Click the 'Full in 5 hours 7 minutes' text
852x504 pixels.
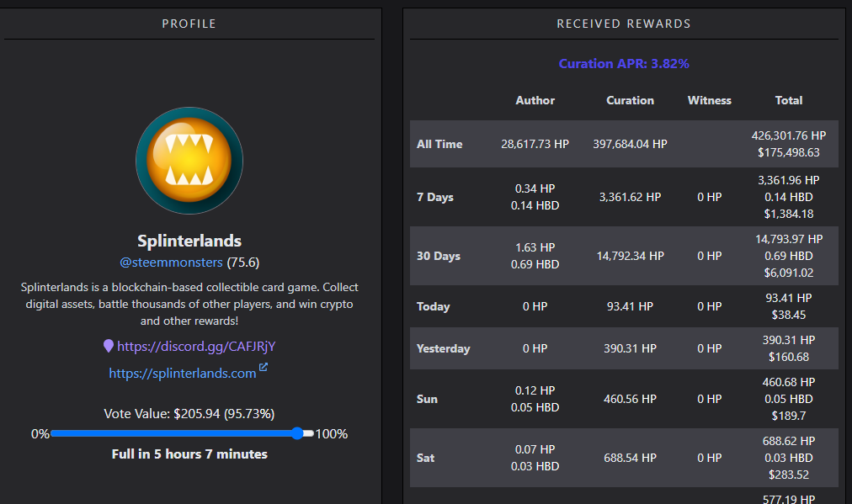click(x=189, y=454)
